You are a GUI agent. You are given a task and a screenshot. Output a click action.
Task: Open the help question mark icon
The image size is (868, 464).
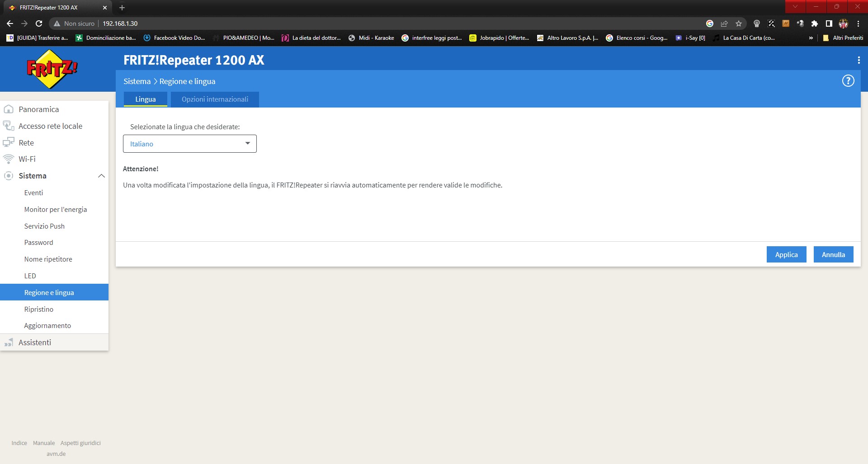[x=848, y=81]
